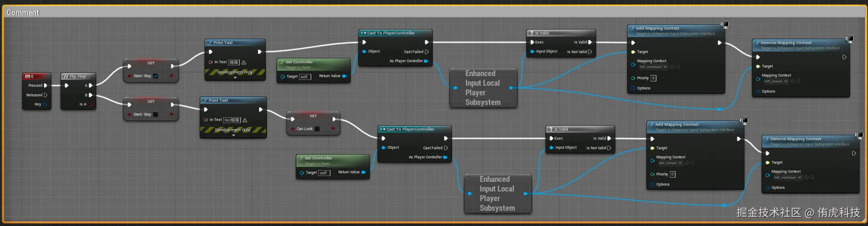The width and height of the screenshot is (868, 226).
Task: Uncheck the checked Start/Stop checkbox
Action: tap(155, 76)
